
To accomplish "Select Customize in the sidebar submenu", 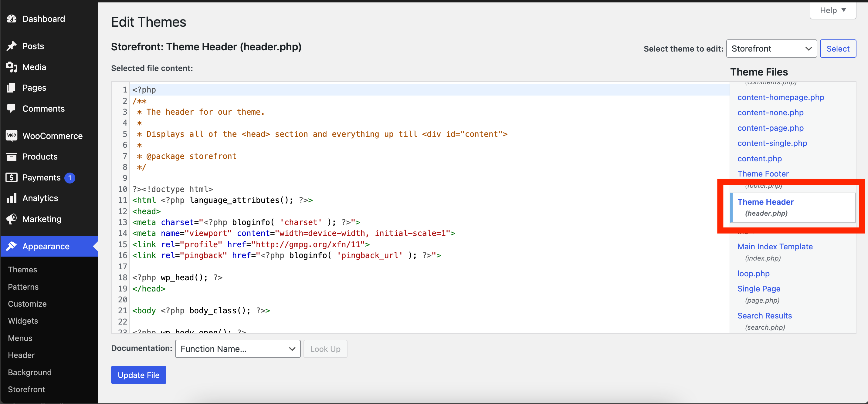I will (x=27, y=304).
